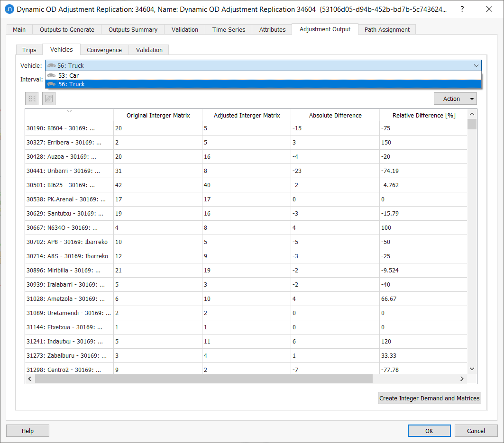Click the Help button
504x443 pixels.
click(x=27, y=431)
